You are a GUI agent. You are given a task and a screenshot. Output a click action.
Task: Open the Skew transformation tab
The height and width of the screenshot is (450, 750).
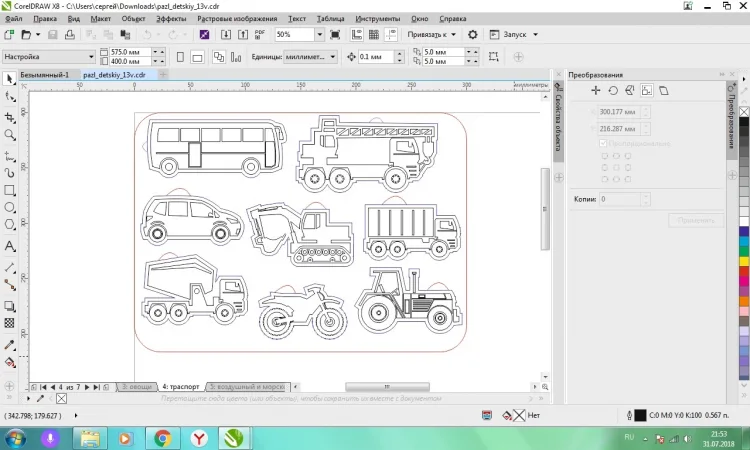click(664, 90)
